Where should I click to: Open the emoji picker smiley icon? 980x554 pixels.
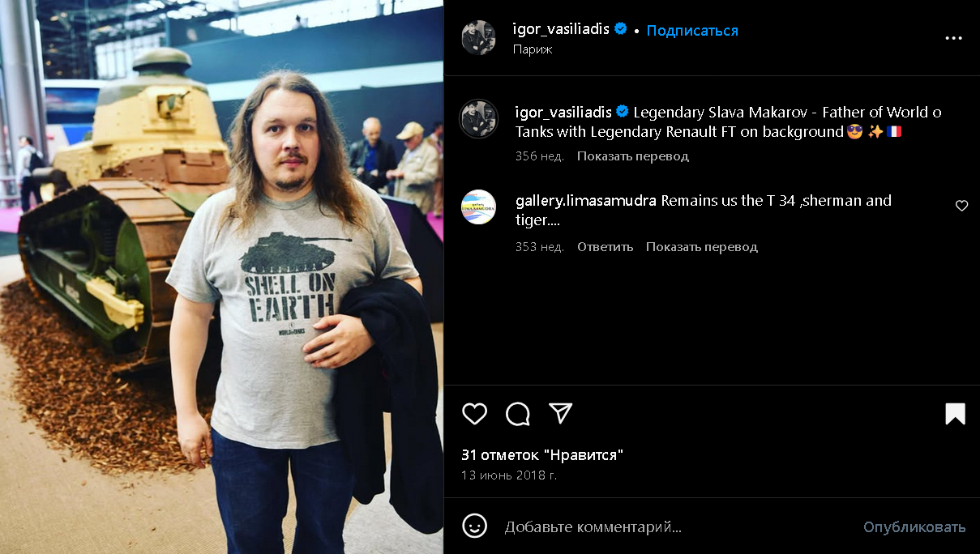(x=474, y=526)
